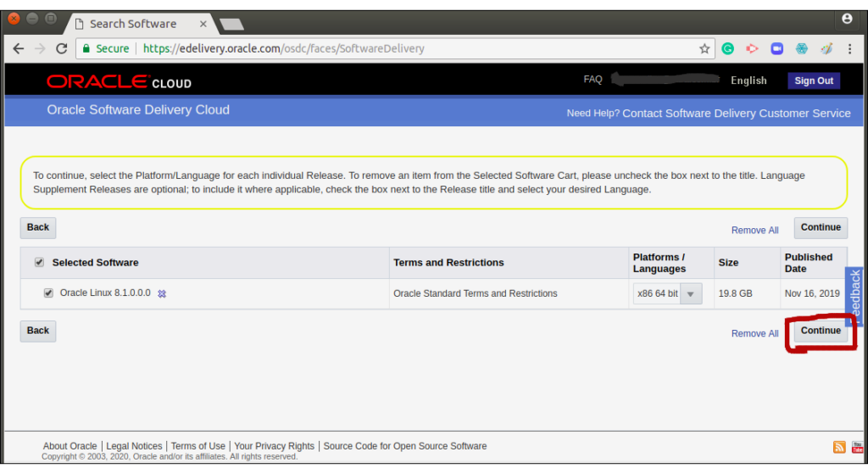This screenshot has width=868, height=474.
Task: Open Legal Notices footer link
Action: pyautogui.click(x=134, y=446)
